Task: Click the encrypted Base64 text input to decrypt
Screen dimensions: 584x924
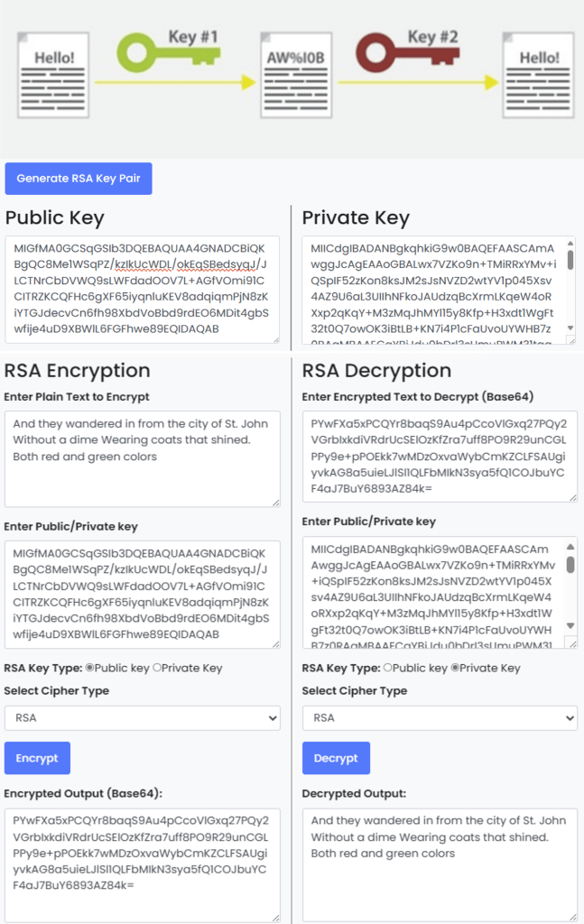Action: 440,457
